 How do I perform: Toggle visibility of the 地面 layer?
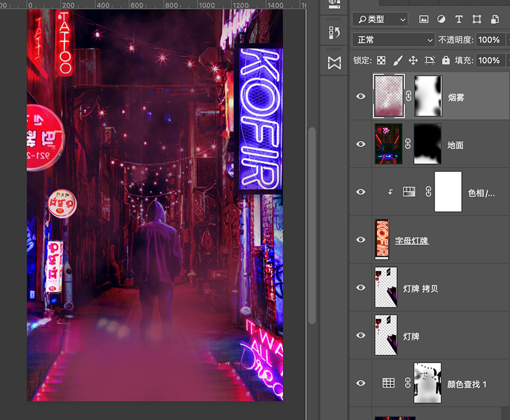[361, 144]
